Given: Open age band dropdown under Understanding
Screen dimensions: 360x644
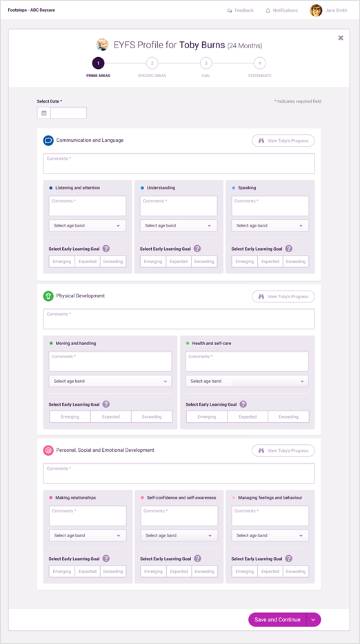Looking at the screenshot, I should tap(179, 225).
